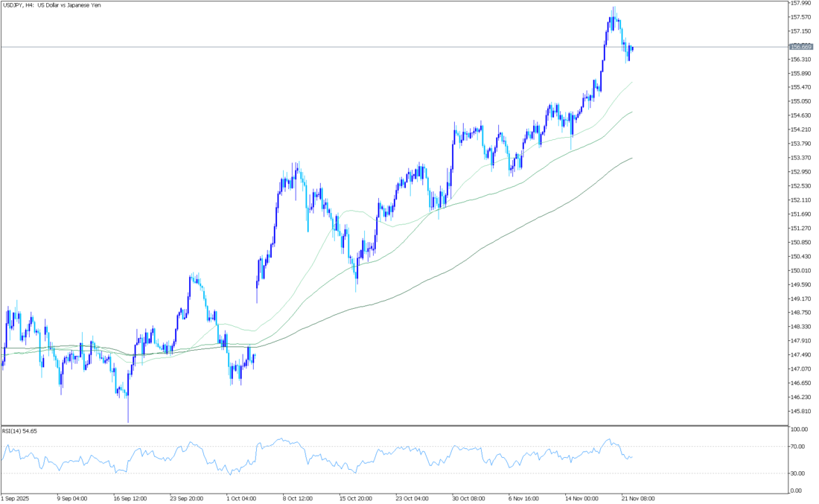Click the RSI 30.00 level label
The image size is (819, 504).
click(799, 473)
